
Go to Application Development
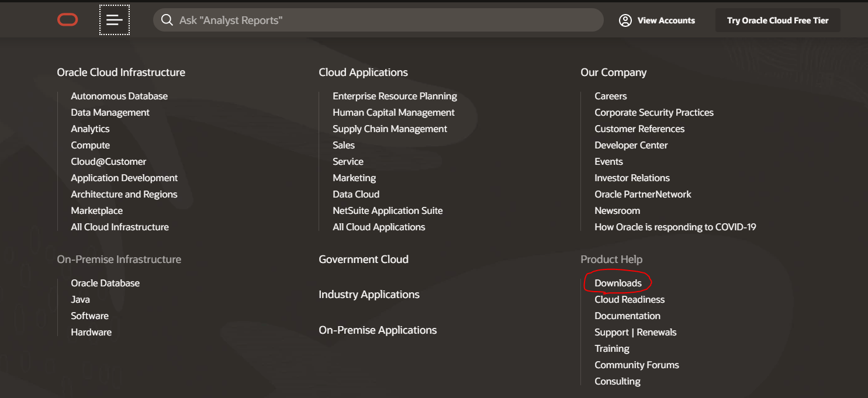coord(124,178)
